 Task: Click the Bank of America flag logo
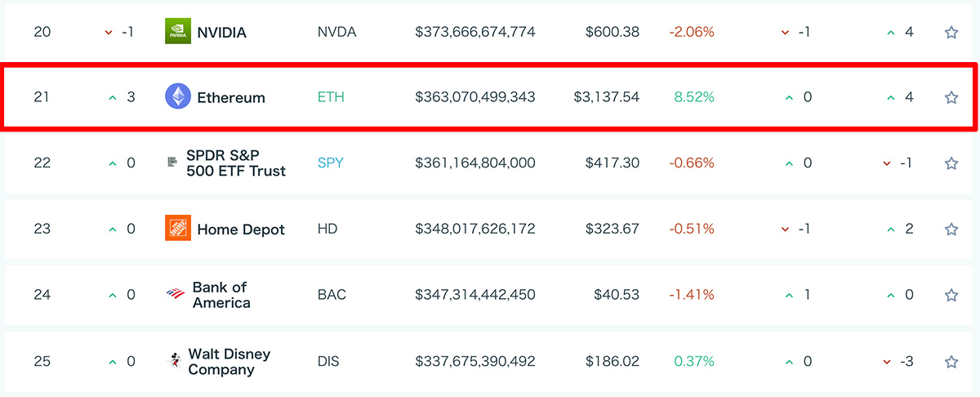tap(176, 294)
